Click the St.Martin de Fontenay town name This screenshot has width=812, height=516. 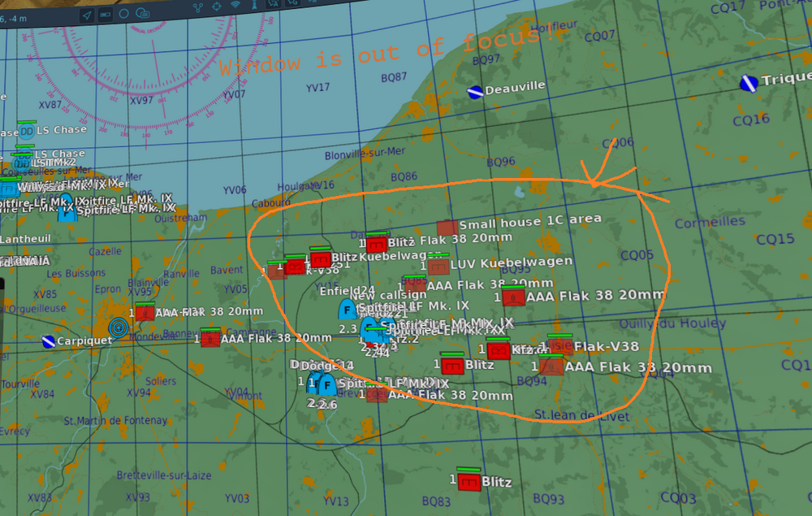(115, 420)
